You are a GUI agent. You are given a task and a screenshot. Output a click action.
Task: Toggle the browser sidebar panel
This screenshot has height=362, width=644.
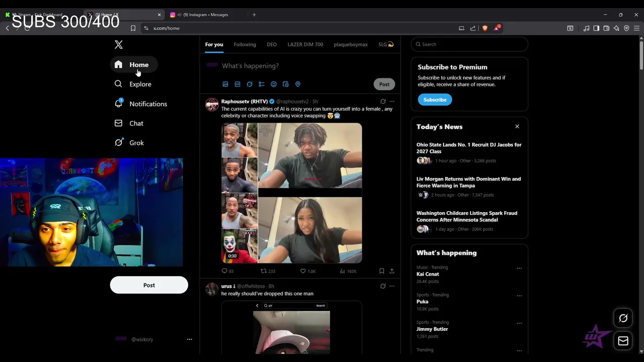[x=596, y=28]
